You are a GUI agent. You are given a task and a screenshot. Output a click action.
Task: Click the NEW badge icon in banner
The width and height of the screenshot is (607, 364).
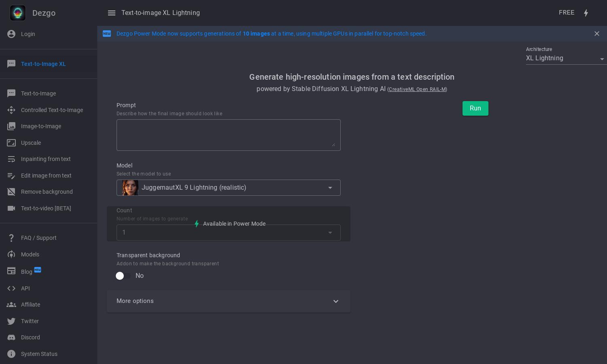click(107, 34)
